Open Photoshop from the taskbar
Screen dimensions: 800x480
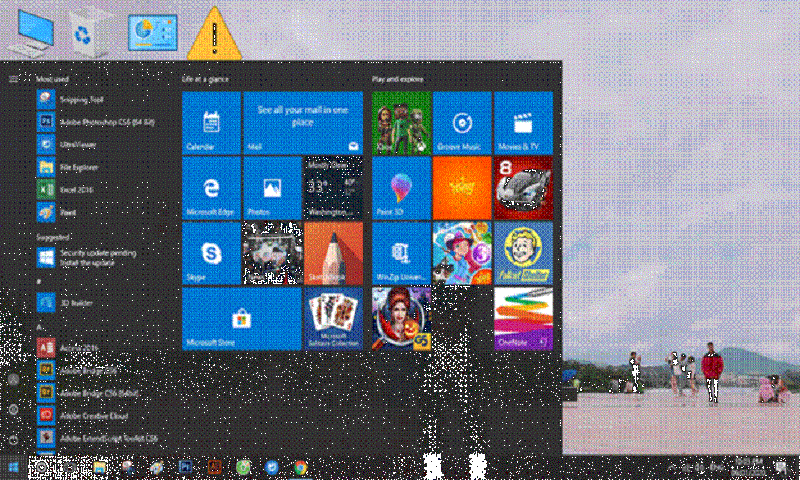(x=186, y=467)
